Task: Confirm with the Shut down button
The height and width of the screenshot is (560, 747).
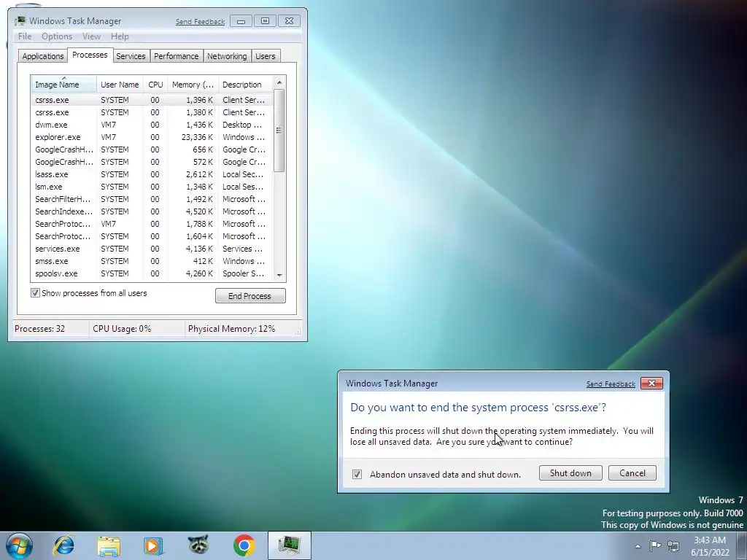Action: [570, 472]
